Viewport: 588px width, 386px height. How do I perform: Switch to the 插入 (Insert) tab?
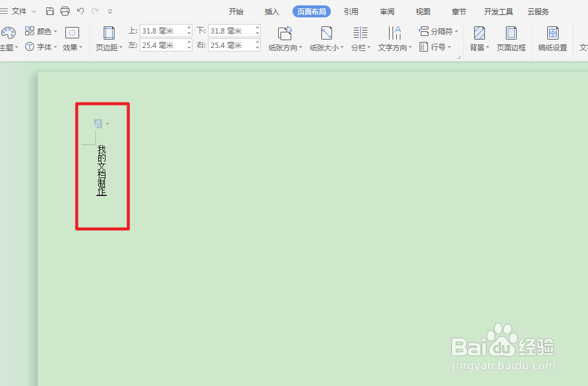tap(271, 11)
